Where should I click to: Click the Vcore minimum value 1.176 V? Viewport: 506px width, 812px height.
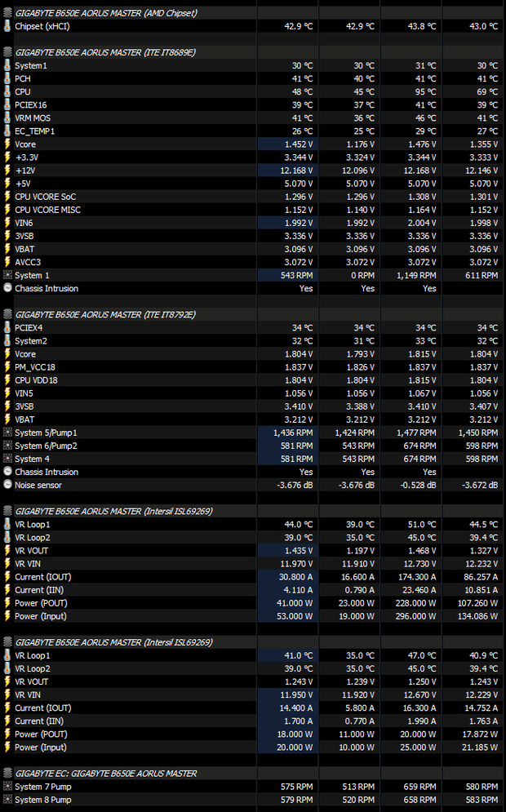360,144
